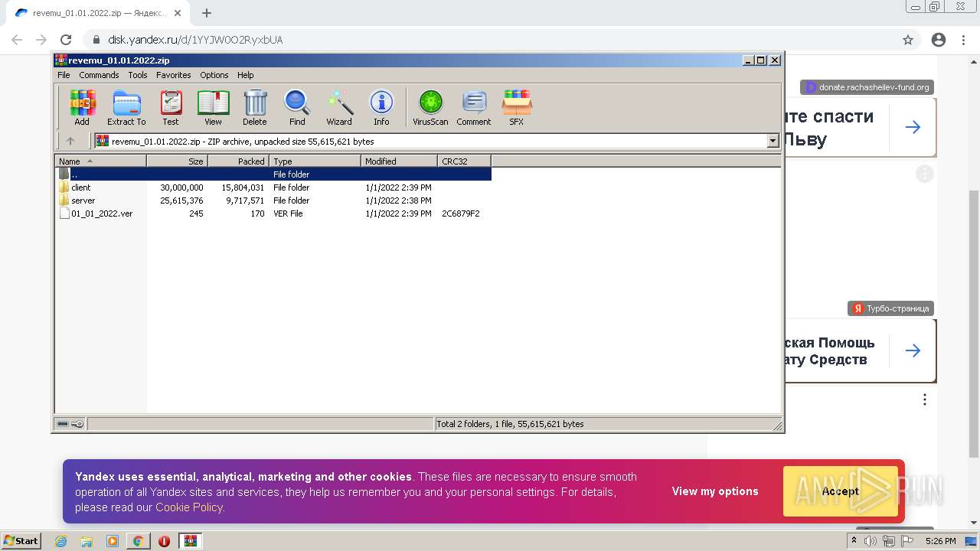Run the Test archive tool
This screenshot has height=551, width=980.
click(171, 107)
